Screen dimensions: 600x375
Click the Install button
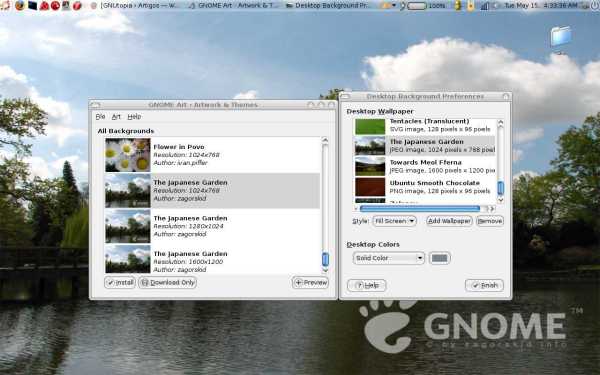coord(120,282)
